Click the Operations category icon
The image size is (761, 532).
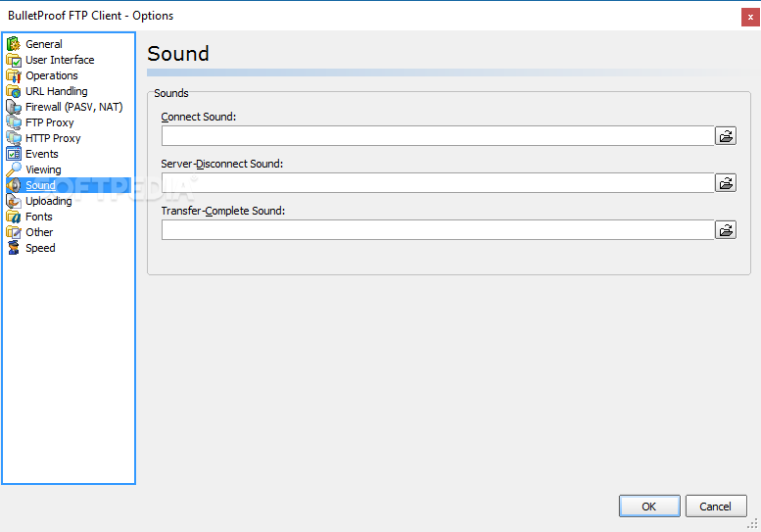pos(14,75)
